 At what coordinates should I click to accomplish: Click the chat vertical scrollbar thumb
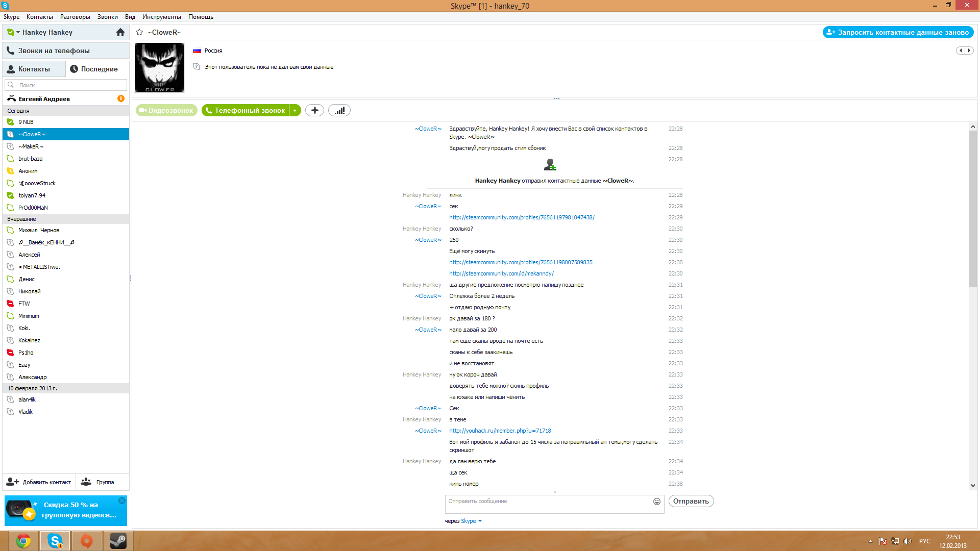(x=973, y=209)
